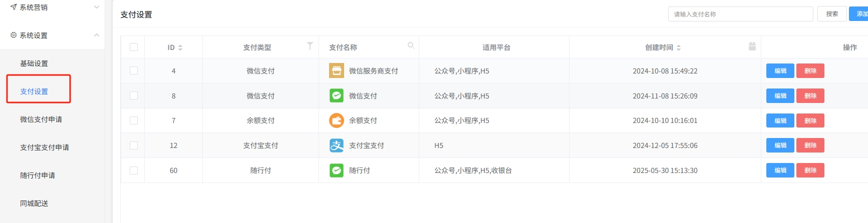This screenshot has width=868, height=223.
Task: Open 基础设置 in the sidebar
Action: [34, 63]
